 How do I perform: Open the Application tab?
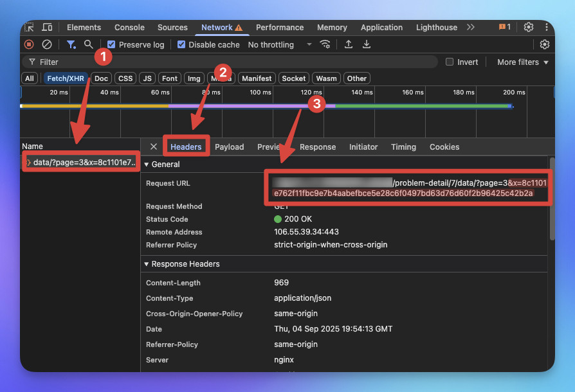(381, 28)
